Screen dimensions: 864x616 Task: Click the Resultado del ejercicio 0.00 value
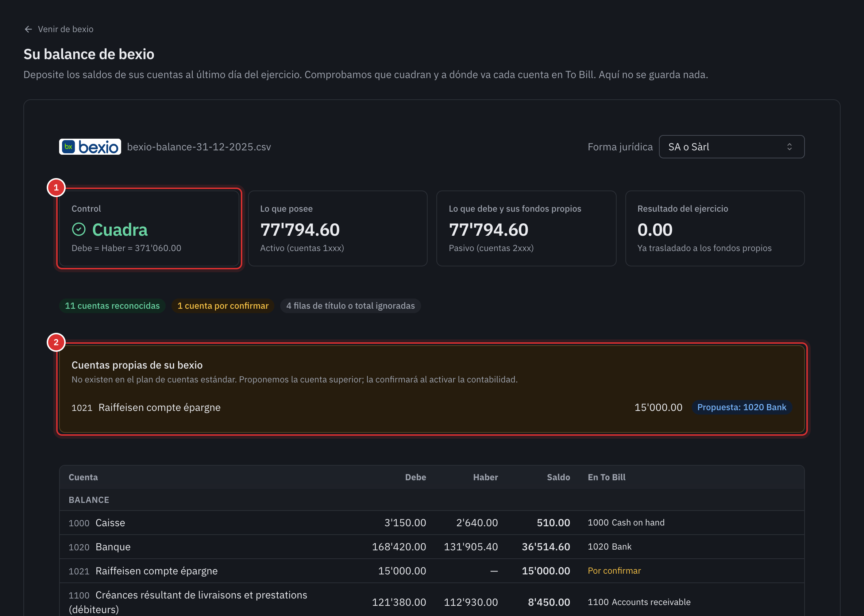tap(655, 230)
